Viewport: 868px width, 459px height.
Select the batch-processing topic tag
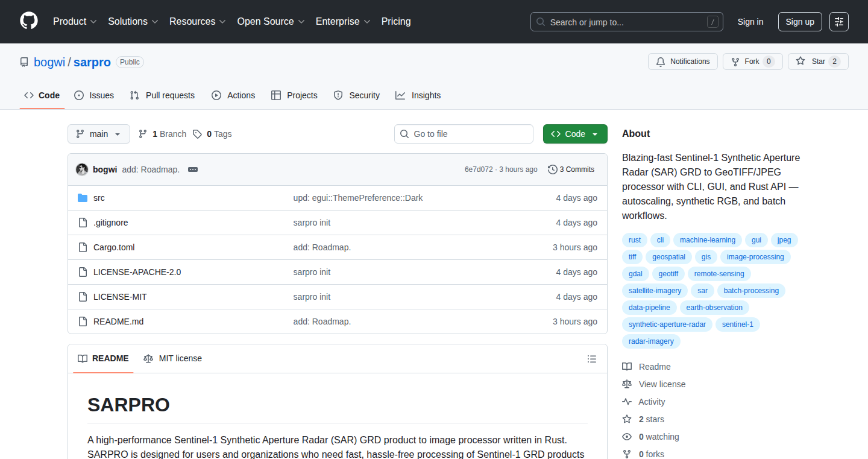pyautogui.click(x=751, y=291)
